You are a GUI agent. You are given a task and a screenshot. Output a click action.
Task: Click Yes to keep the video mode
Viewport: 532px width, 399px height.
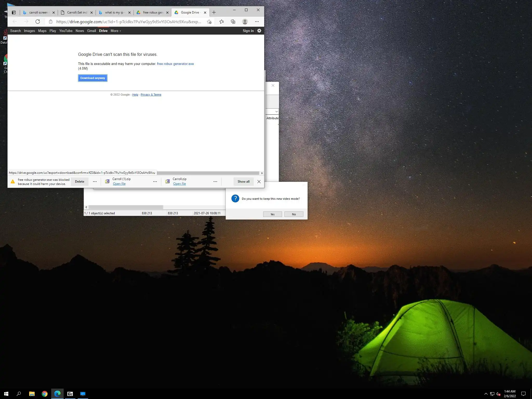(272, 214)
